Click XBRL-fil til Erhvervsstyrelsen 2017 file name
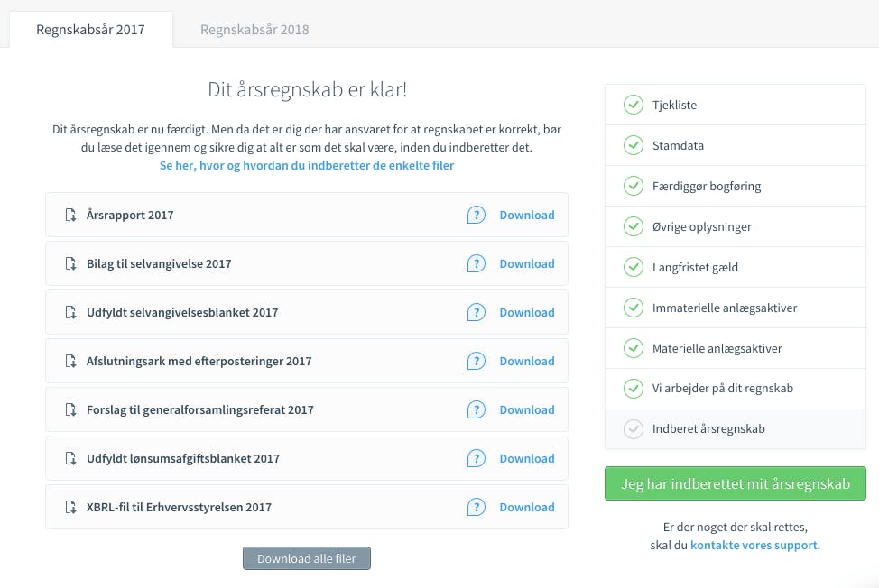Viewport: 879px width, 588px height. (x=179, y=508)
